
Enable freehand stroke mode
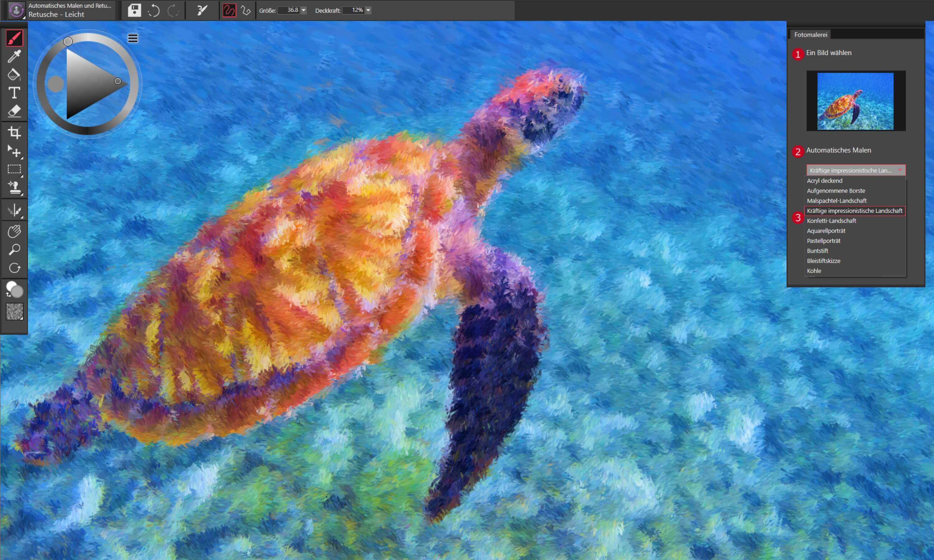coord(229,10)
